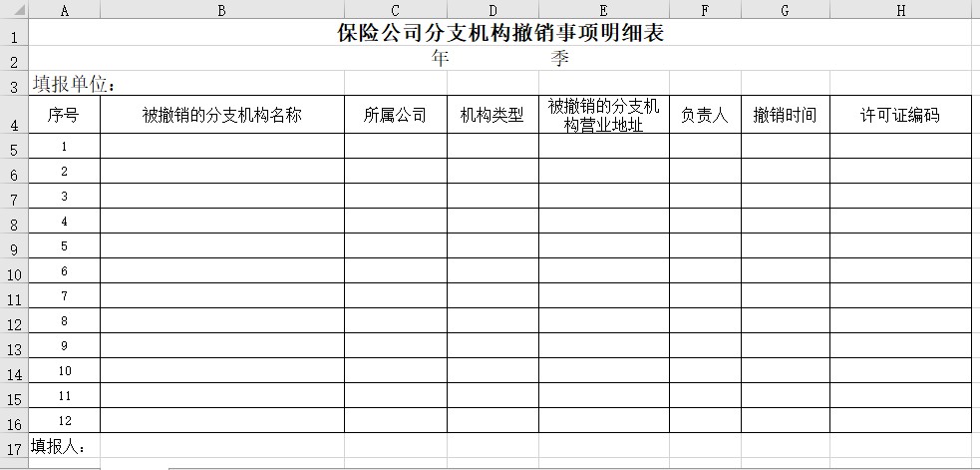This screenshot has width=980, height=470.
Task: Select the 机构类型 header cell
Action: coord(492,116)
